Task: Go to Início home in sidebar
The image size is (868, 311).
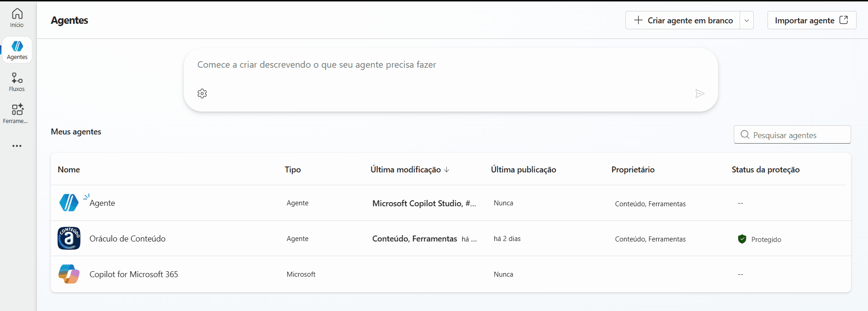Action: 17,18
